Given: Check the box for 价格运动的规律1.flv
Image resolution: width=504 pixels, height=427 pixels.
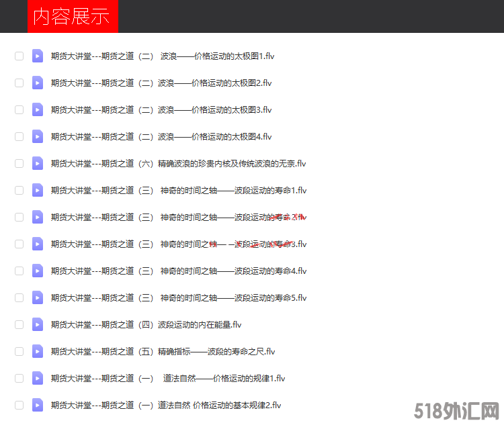Looking at the screenshot, I should pos(19,379).
